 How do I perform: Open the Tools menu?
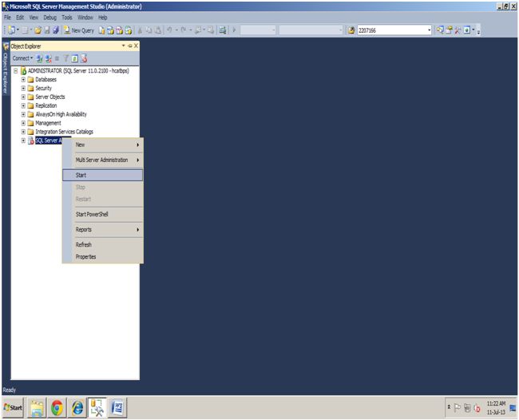(67, 18)
